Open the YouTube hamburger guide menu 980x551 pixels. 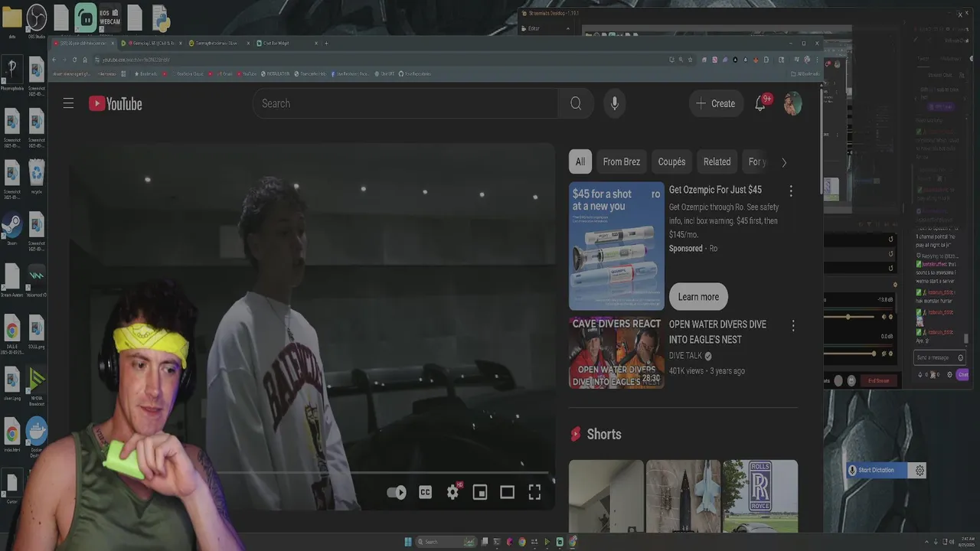[x=68, y=103]
